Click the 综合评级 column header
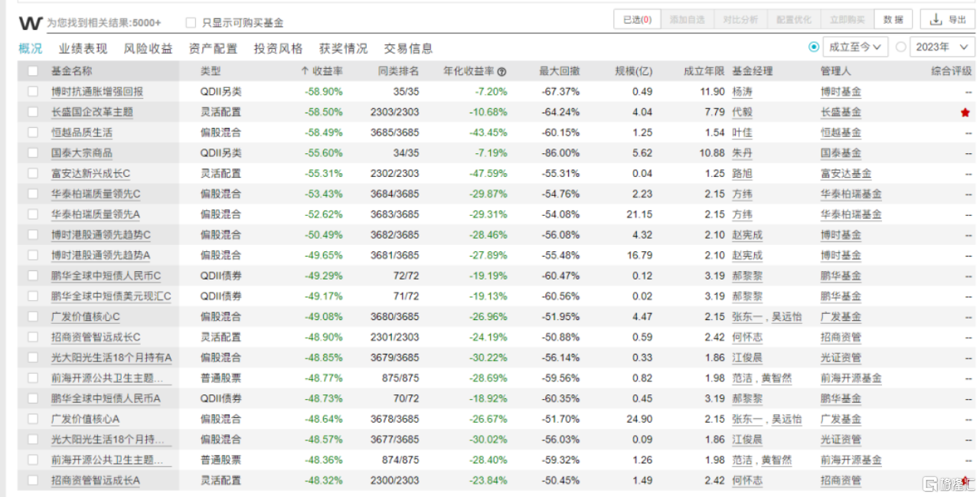The height and width of the screenshot is (497, 980). (x=952, y=71)
